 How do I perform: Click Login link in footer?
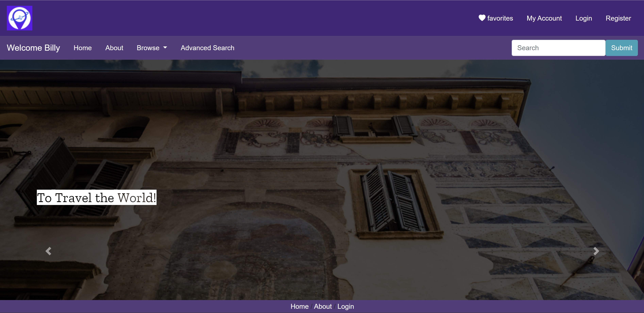pyautogui.click(x=346, y=306)
